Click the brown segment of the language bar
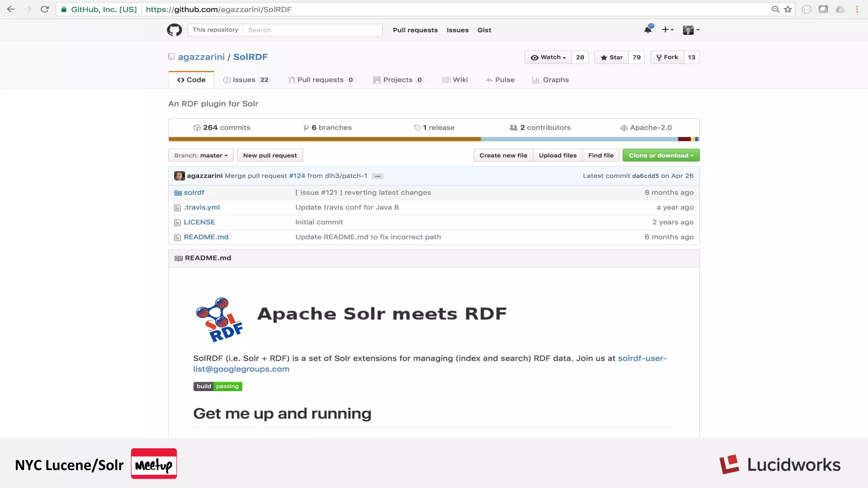This screenshot has width=868, height=488. click(x=325, y=139)
